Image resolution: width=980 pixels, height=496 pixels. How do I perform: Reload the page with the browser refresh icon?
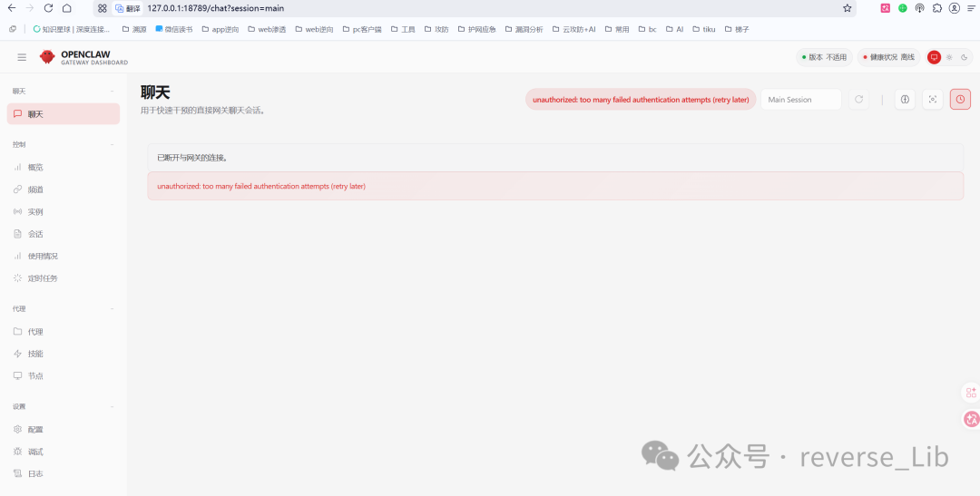point(48,8)
